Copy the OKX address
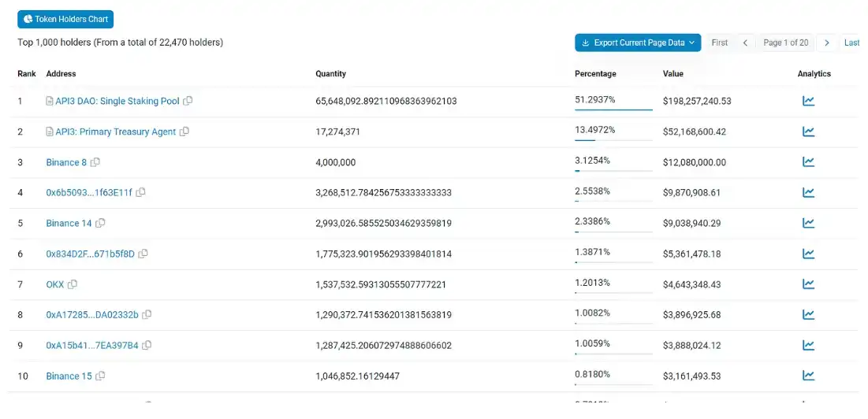The image size is (868, 419). coord(73,284)
